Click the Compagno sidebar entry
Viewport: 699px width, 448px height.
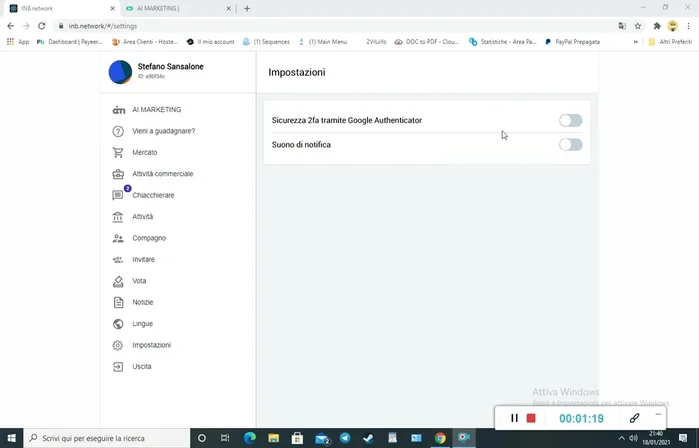pyautogui.click(x=149, y=238)
